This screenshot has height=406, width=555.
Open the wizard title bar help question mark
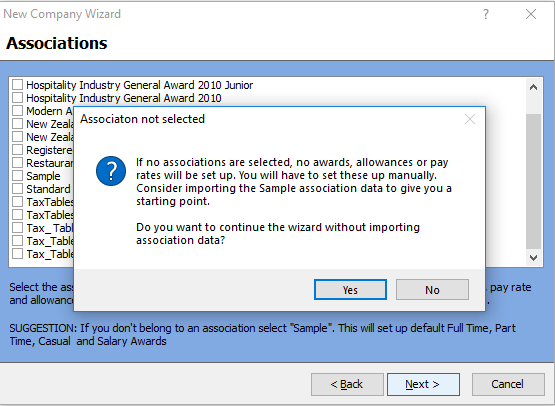click(486, 14)
